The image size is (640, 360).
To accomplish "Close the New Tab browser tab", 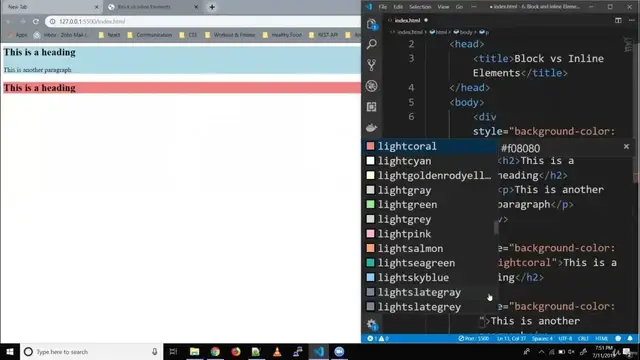I will pyautogui.click(x=97, y=7).
